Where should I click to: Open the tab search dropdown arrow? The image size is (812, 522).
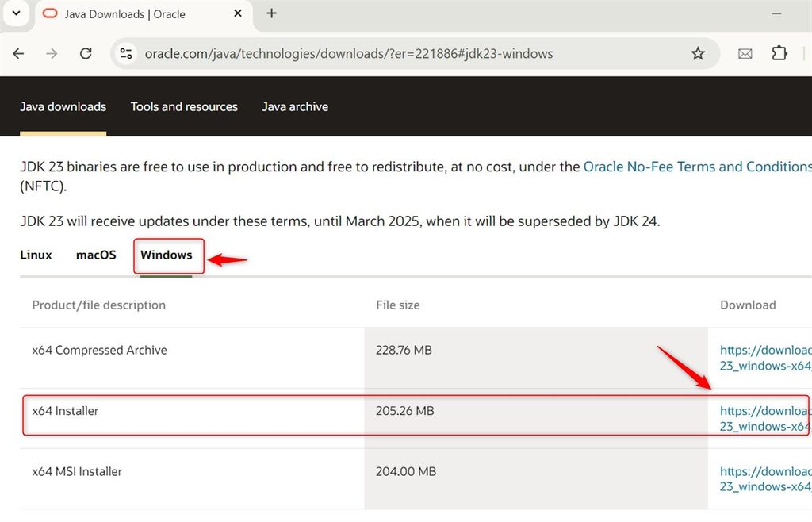(x=16, y=13)
